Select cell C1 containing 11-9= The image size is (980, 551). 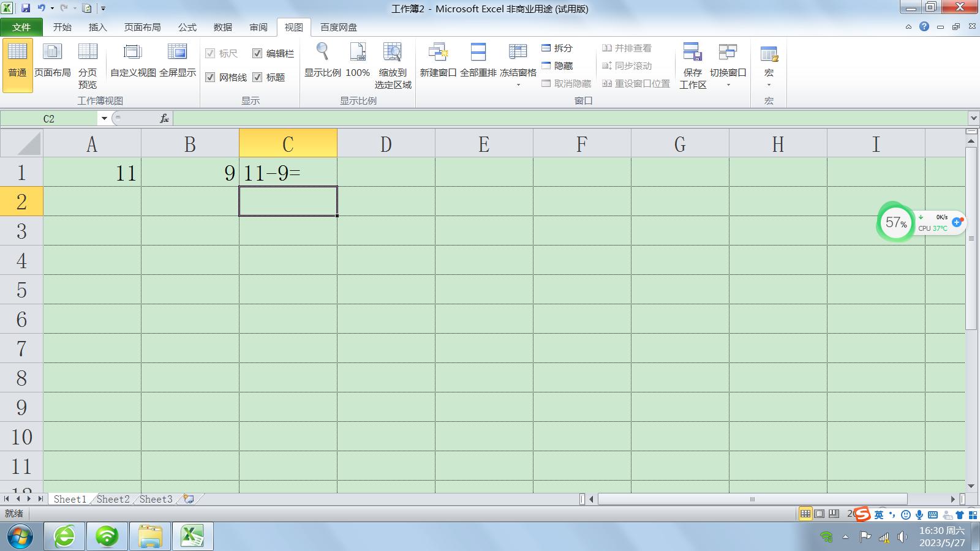click(288, 173)
